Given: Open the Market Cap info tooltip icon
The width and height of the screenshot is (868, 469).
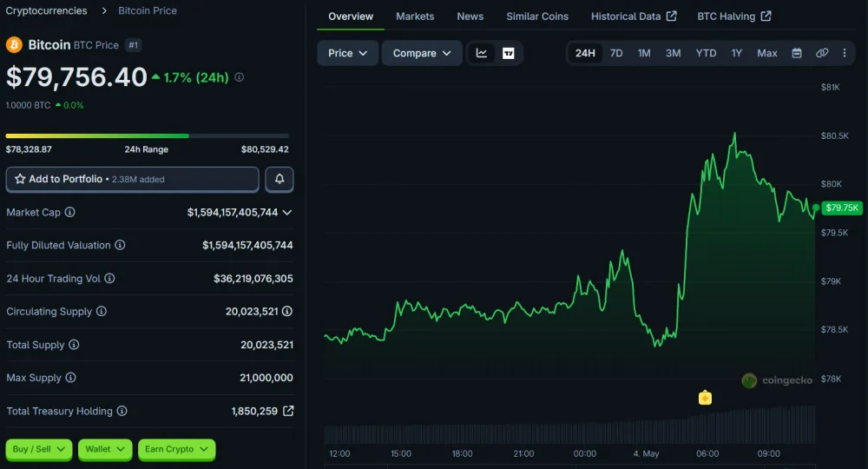Looking at the screenshot, I should tap(69, 212).
